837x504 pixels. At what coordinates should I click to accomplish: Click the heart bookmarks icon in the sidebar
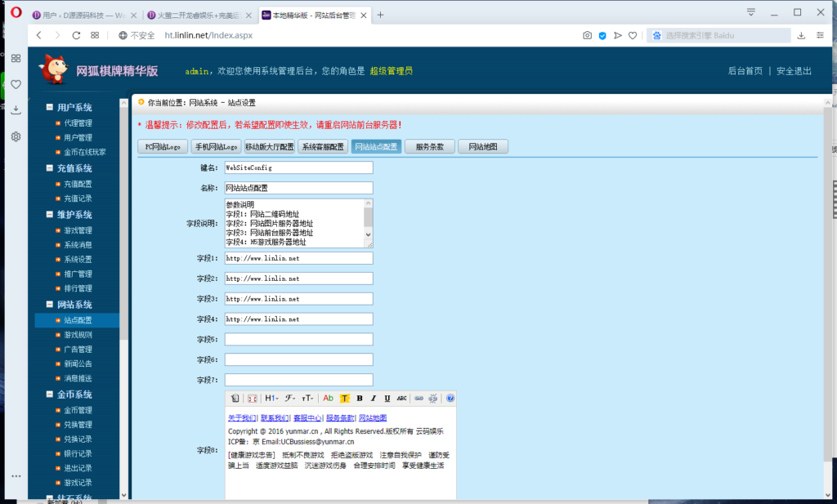point(16,85)
